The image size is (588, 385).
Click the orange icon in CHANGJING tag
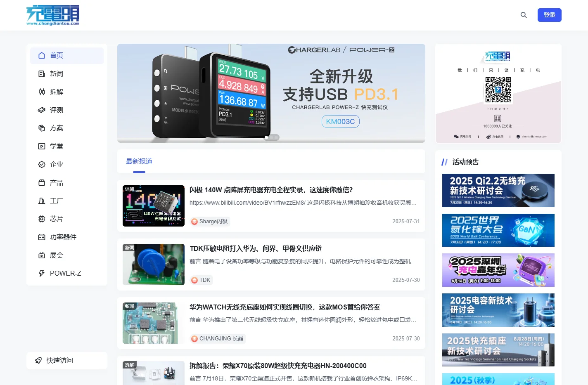194,339
